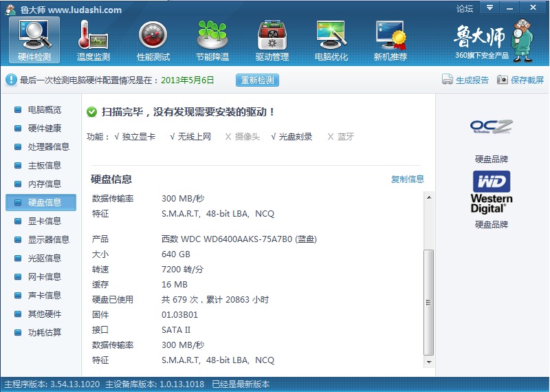Click the 鲁大师 logo mascot
This screenshot has width=550, height=392.
coord(522,41)
